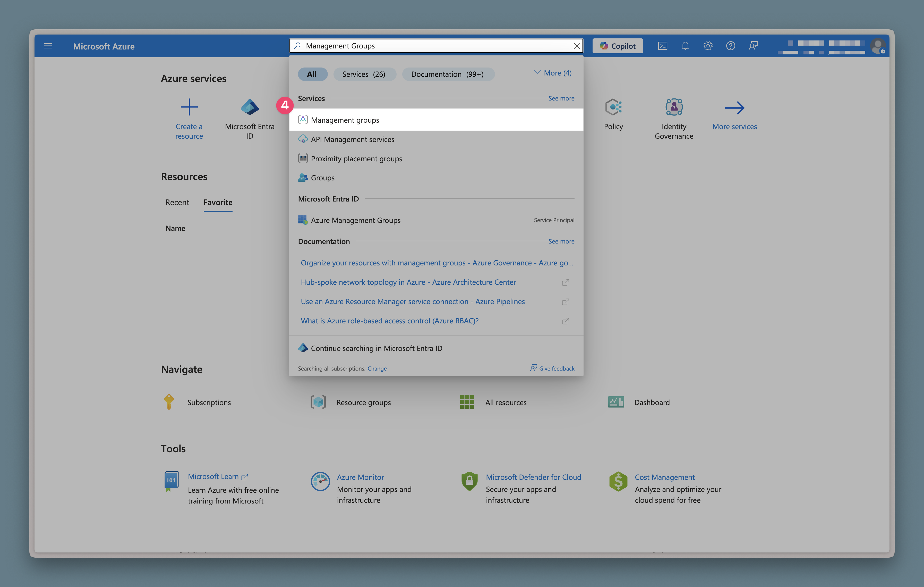The height and width of the screenshot is (587, 924).
Task: Click the Microsoft Learn 101 book icon
Action: pos(171,481)
